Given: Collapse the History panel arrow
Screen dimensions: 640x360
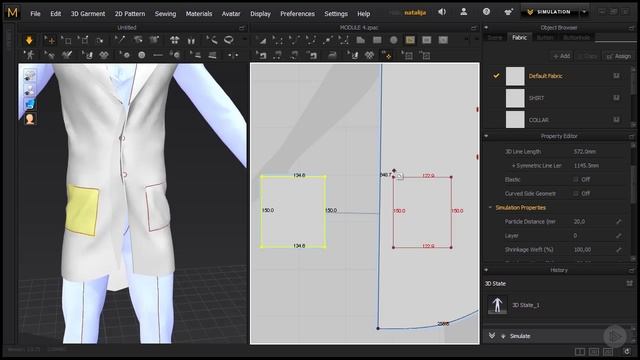Looking at the screenshot, I should pos(486,270).
